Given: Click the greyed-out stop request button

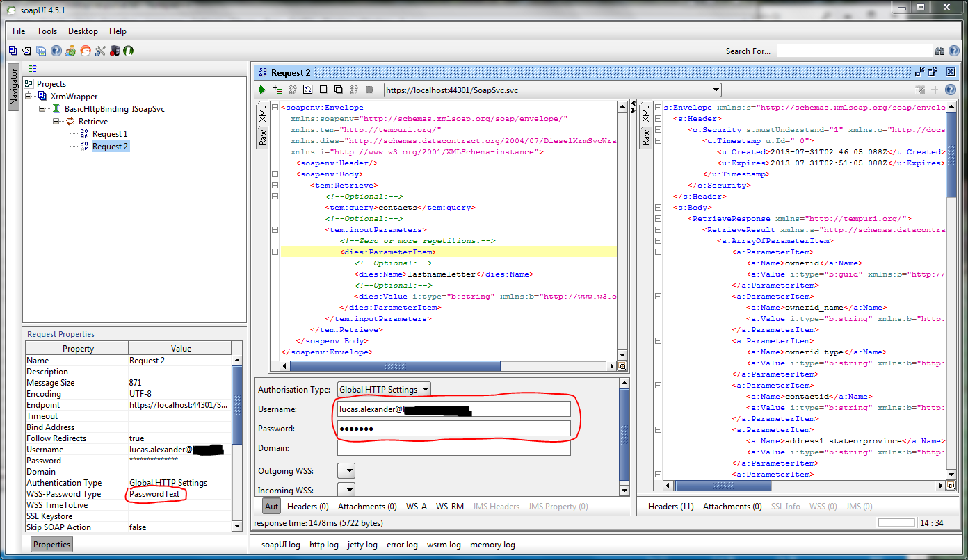Looking at the screenshot, I should coord(369,90).
